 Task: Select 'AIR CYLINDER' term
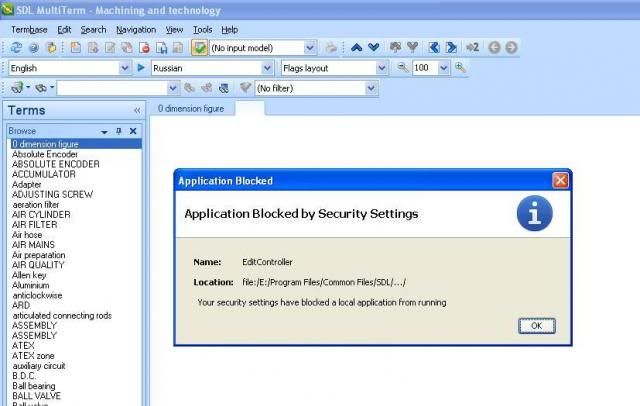41,215
